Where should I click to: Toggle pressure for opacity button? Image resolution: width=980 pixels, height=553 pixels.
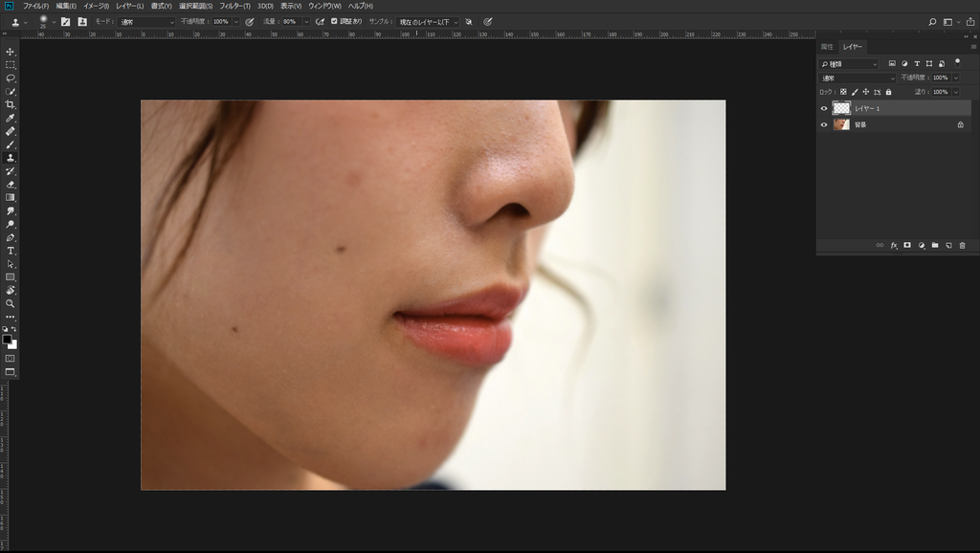250,22
